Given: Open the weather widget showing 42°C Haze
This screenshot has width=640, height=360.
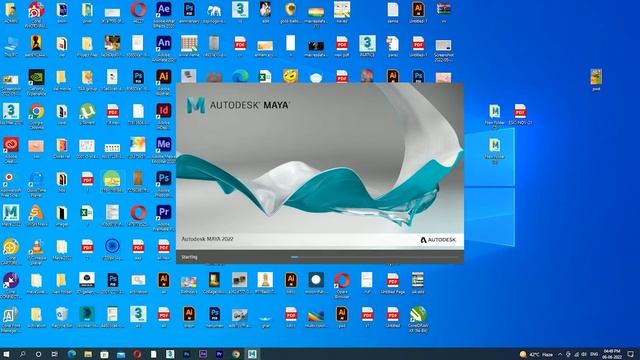Looking at the screenshot, I should (536, 354).
